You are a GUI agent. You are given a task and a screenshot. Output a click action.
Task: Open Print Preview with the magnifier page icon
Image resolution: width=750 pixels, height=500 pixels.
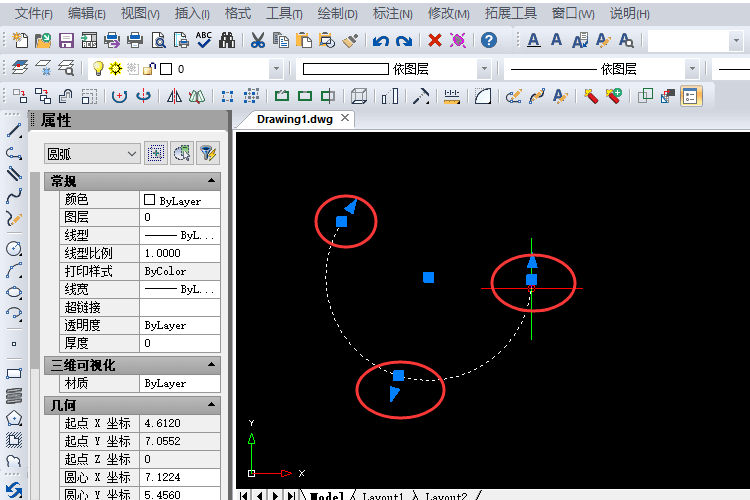tap(158, 40)
